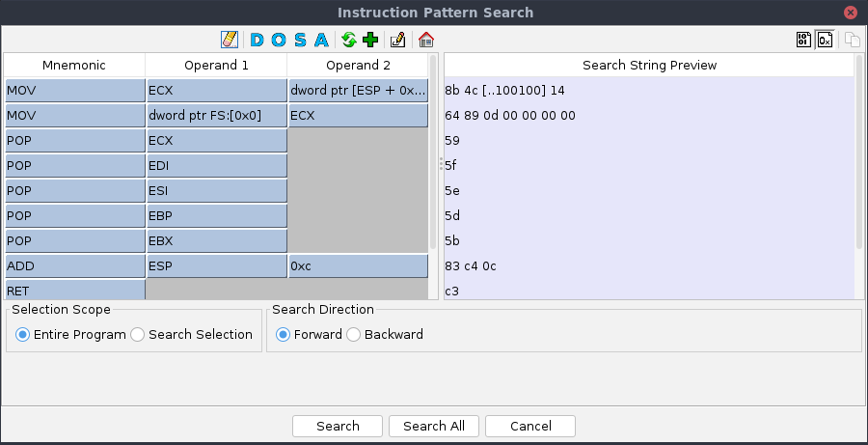Click the instruction table vertical scrollbar
The height and width of the screenshot is (445, 868).
(x=433, y=154)
